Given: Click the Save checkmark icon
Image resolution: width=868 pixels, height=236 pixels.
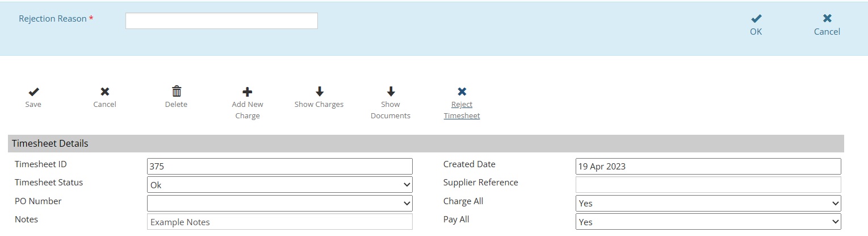Looking at the screenshot, I should tap(33, 92).
